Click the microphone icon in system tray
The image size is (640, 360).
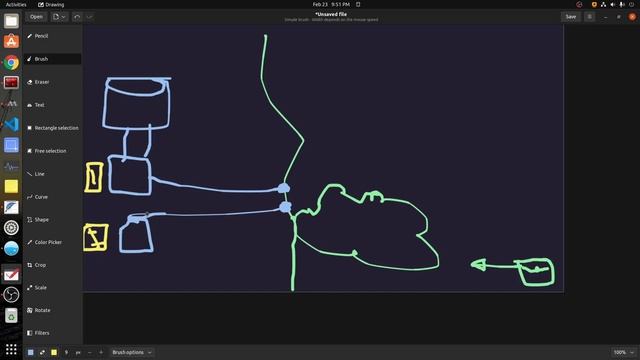click(622, 4)
